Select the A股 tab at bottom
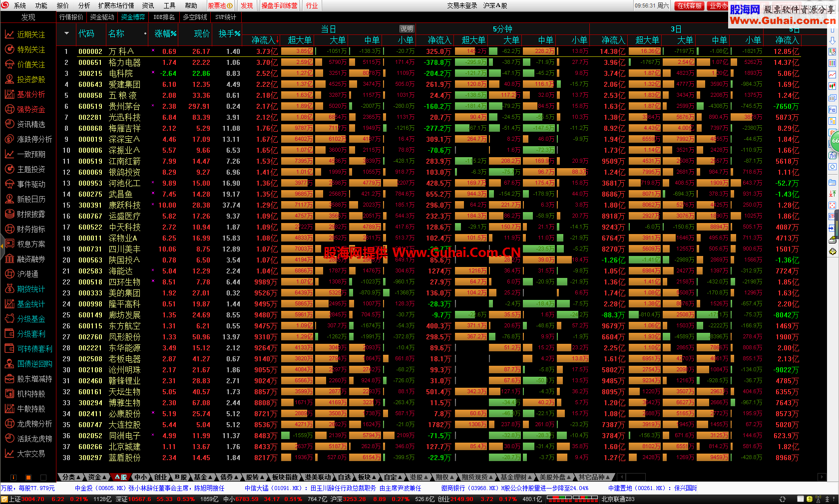839x504 pixels. [121, 478]
